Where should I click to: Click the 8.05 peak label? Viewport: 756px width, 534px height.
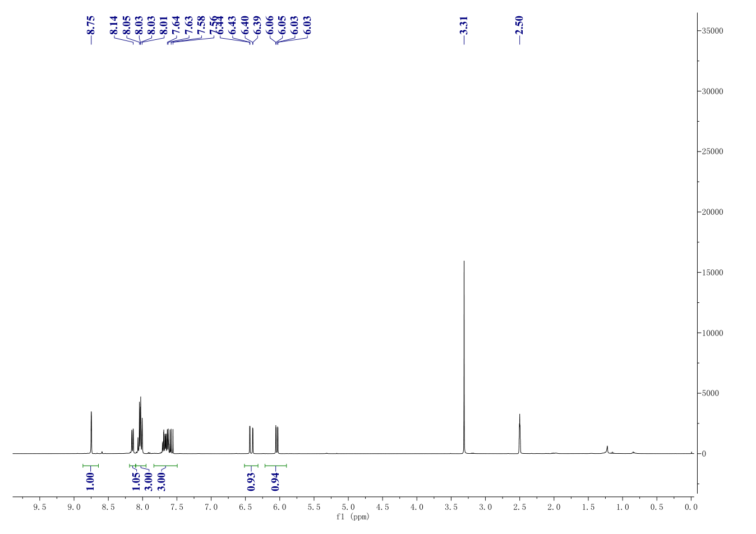pyautogui.click(x=126, y=25)
